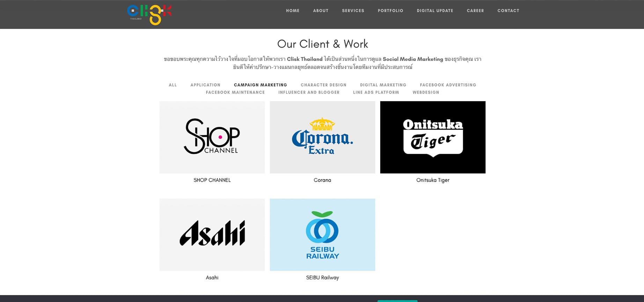Open the Seibu Railway logo thumbnail
The width and height of the screenshot is (644, 302).
click(x=322, y=235)
